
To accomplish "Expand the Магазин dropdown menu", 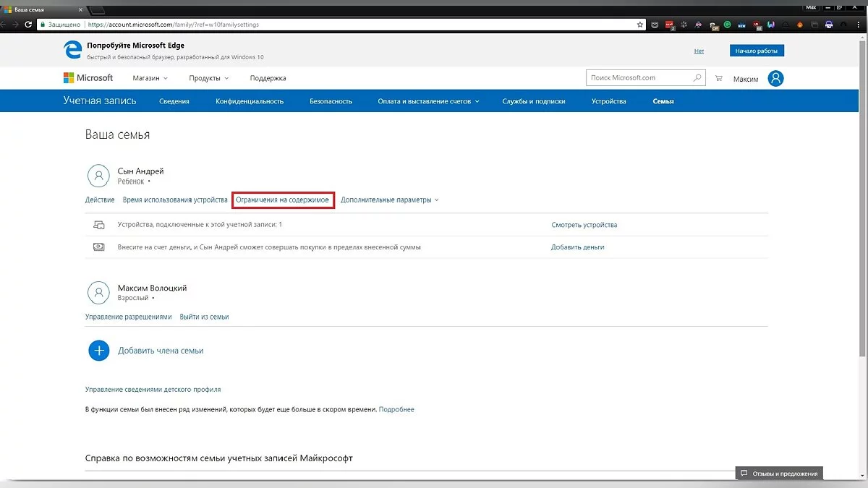I will pyautogui.click(x=150, y=78).
